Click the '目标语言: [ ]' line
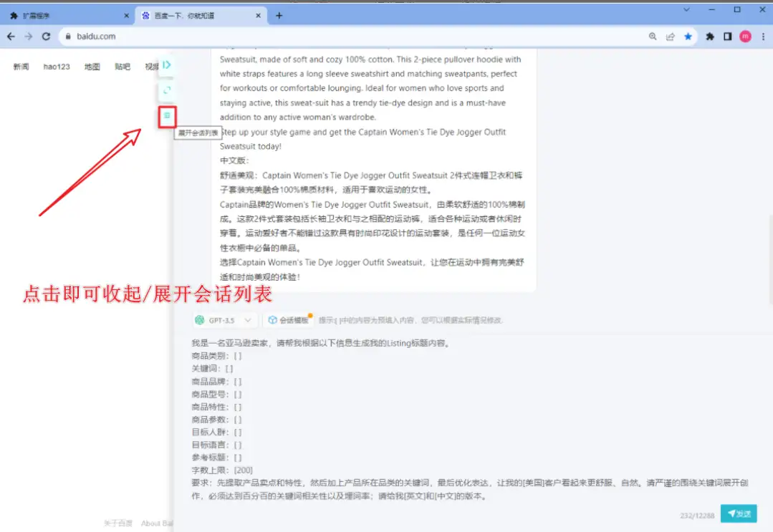 coord(216,445)
